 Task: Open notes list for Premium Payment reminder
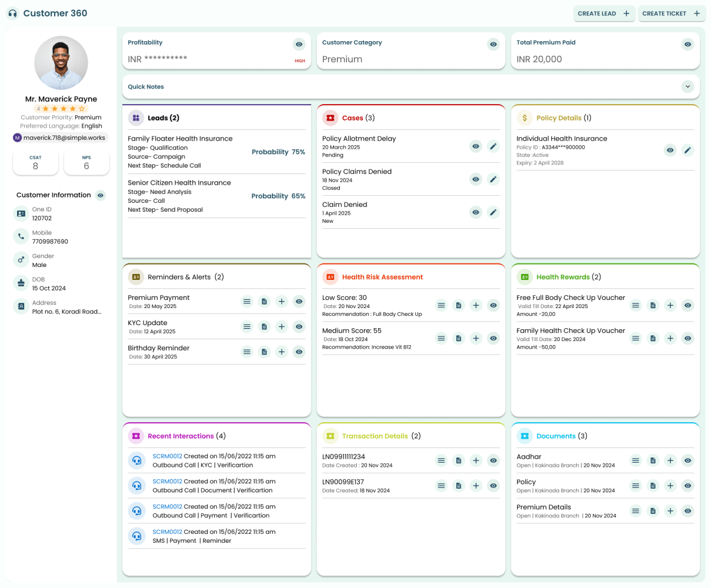click(x=246, y=301)
